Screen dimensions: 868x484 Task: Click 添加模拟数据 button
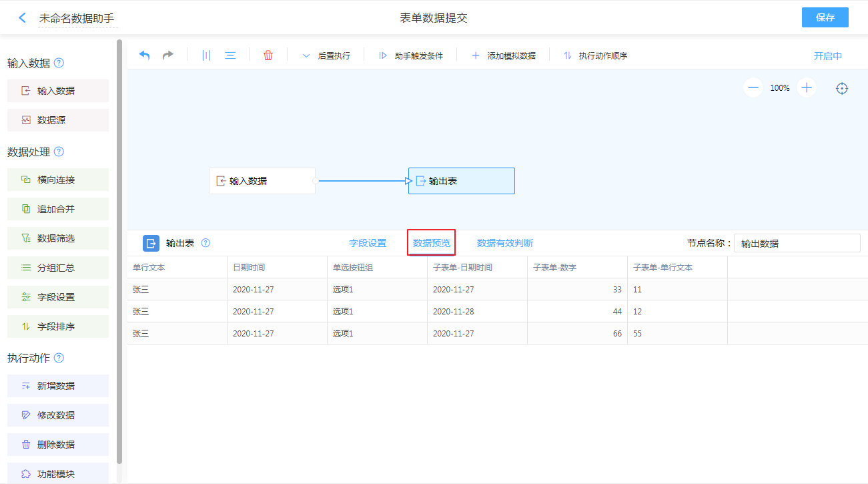pos(504,56)
